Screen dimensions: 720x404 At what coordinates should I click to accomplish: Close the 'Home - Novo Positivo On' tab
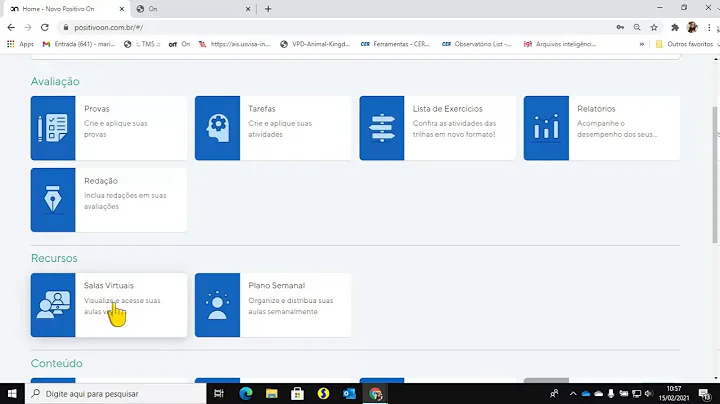122,9
